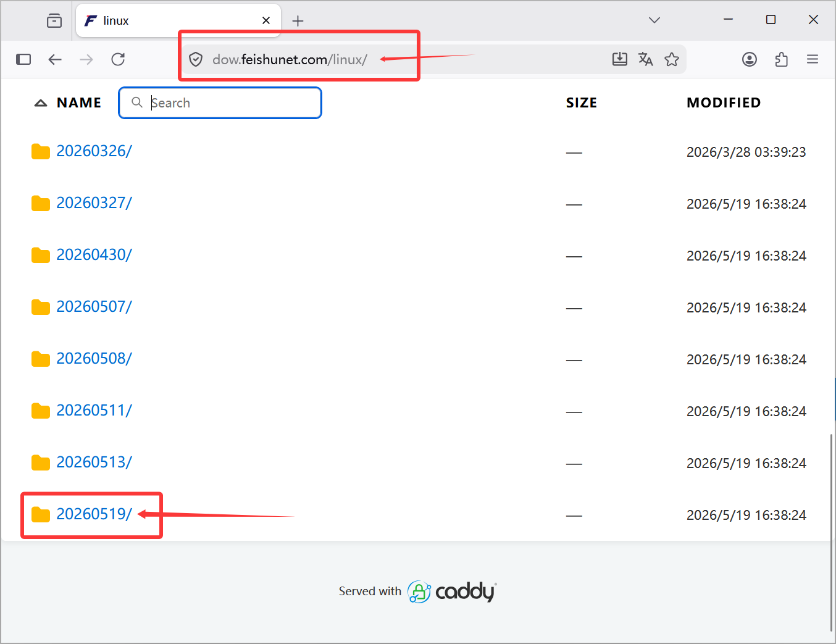Open the Caddy logo link in the footer

452,592
